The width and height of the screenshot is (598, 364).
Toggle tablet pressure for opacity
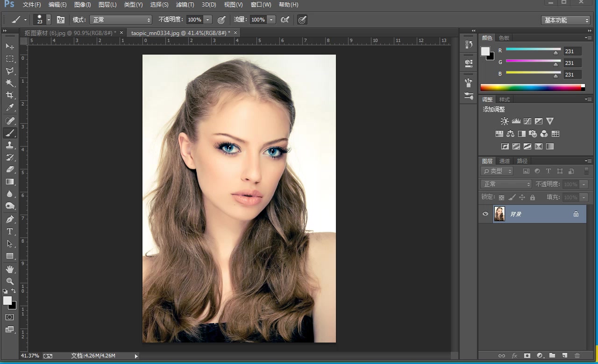pos(221,20)
